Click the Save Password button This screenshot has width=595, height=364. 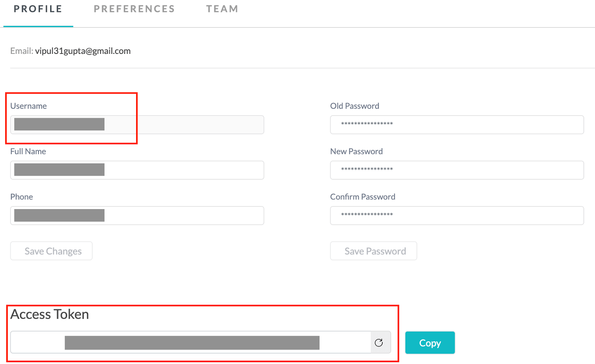pyautogui.click(x=373, y=251)
